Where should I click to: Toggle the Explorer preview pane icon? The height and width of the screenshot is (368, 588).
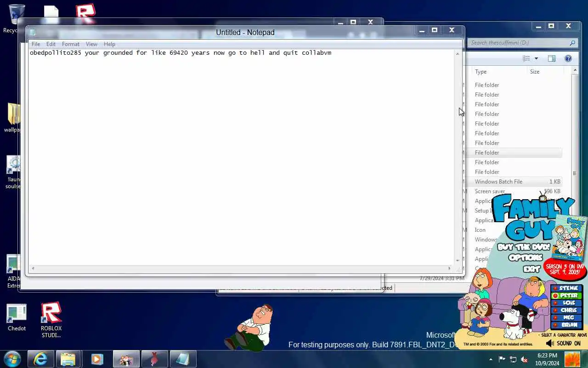[x=552, y=58]
